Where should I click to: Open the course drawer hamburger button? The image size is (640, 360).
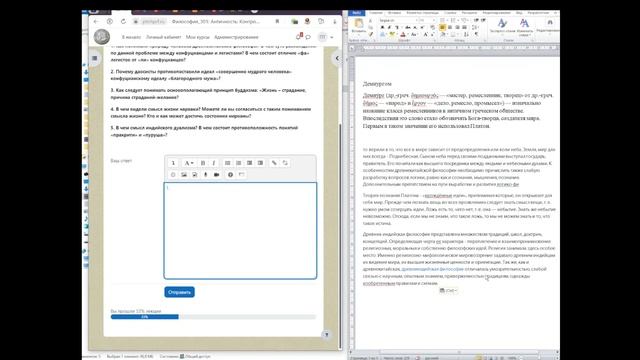95,58
